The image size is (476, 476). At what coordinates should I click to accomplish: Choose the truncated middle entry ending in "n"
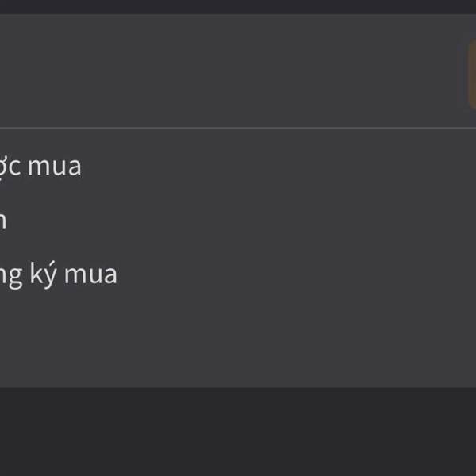pyautogui.click(x=3, y=221)
